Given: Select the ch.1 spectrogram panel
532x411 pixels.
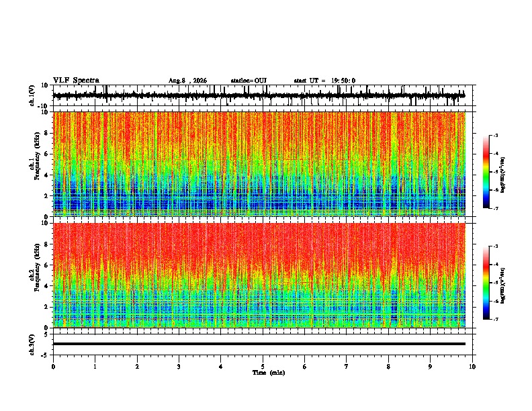Looking at the screenshot, I should click(264, 164).
